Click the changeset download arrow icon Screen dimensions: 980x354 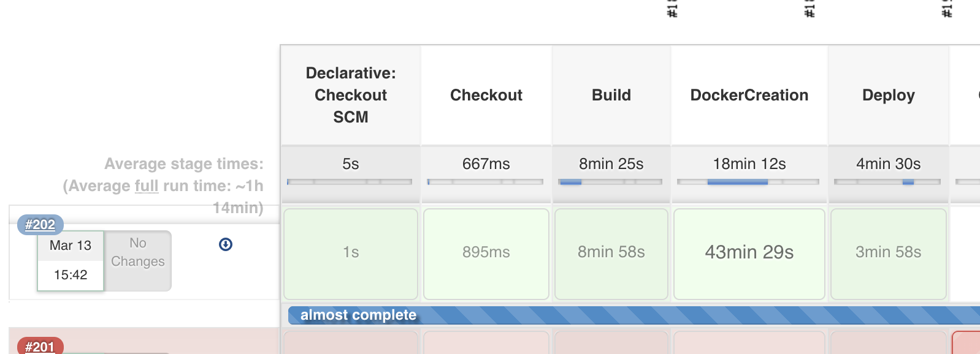pos(226,244)
